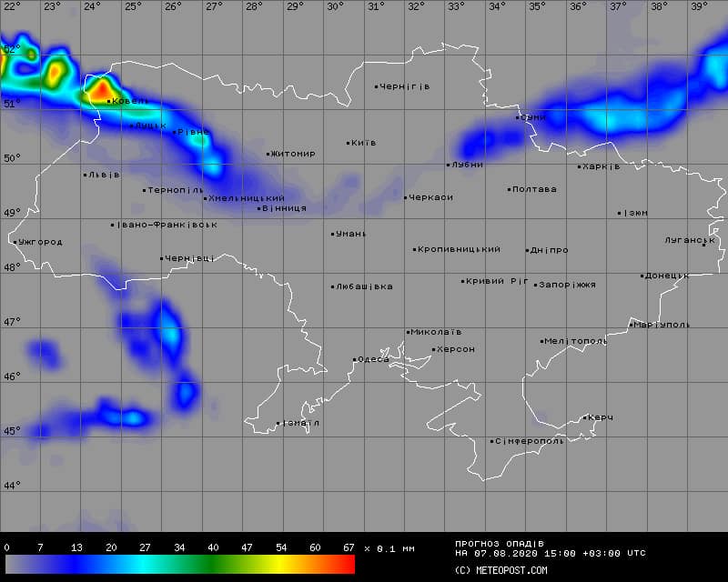Click the Київ city marker
This screenshot has width=728, height=582.
[x=349, y=143]
